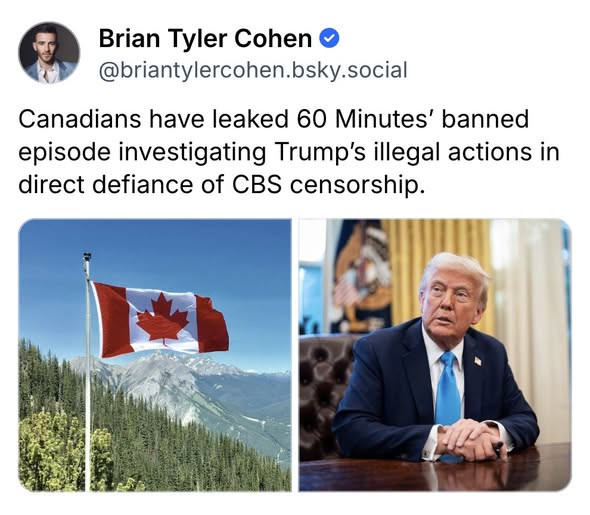Open Brian Tyler Cohen's profile avatar
This screenshot has height=515, width=590.
click(x=49, y=52)
